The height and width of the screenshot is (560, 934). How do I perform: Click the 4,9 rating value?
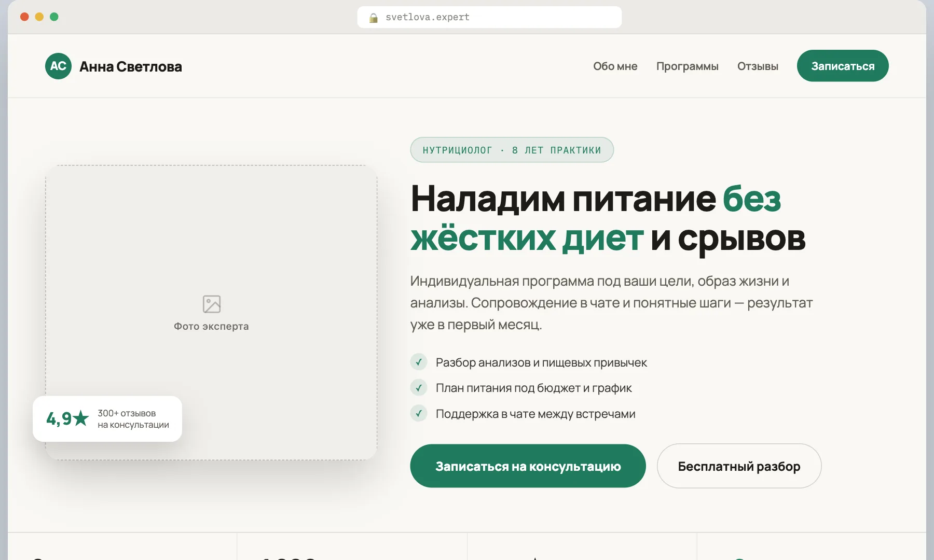point(59,418)
